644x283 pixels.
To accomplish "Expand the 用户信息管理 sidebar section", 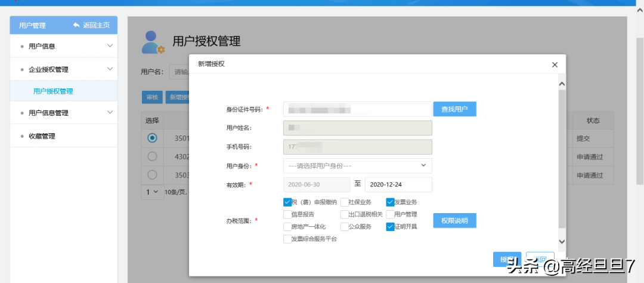I will click(109, 113).
